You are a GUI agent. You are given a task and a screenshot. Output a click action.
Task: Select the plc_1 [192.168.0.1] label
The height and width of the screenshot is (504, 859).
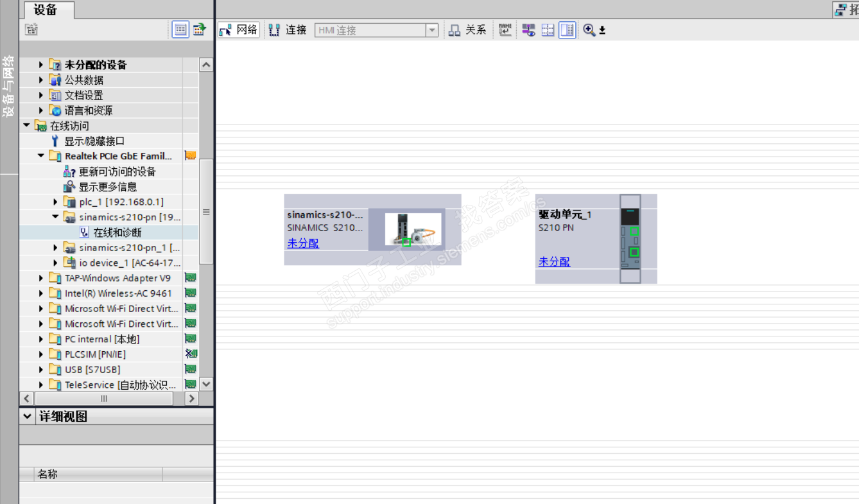coord(121,202)
